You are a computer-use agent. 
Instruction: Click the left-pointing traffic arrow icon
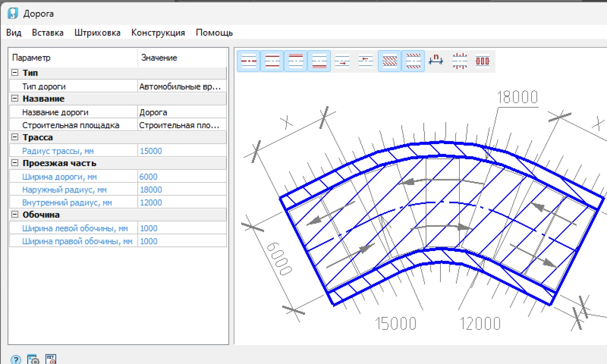(x=366, y=61)
